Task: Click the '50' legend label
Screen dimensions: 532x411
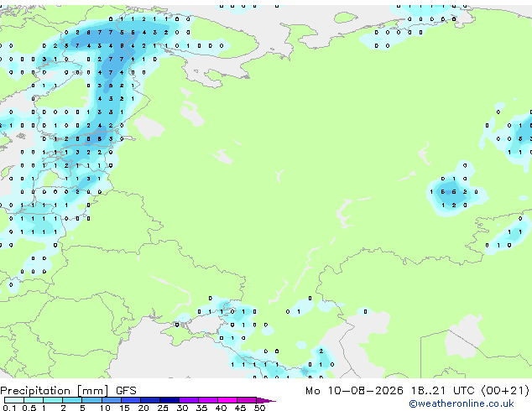Action: 259,408
